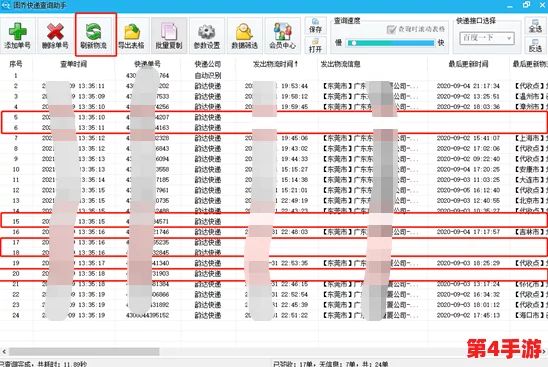
Task: Sort by the 查单时间 column header
Action: coord(74,64)
